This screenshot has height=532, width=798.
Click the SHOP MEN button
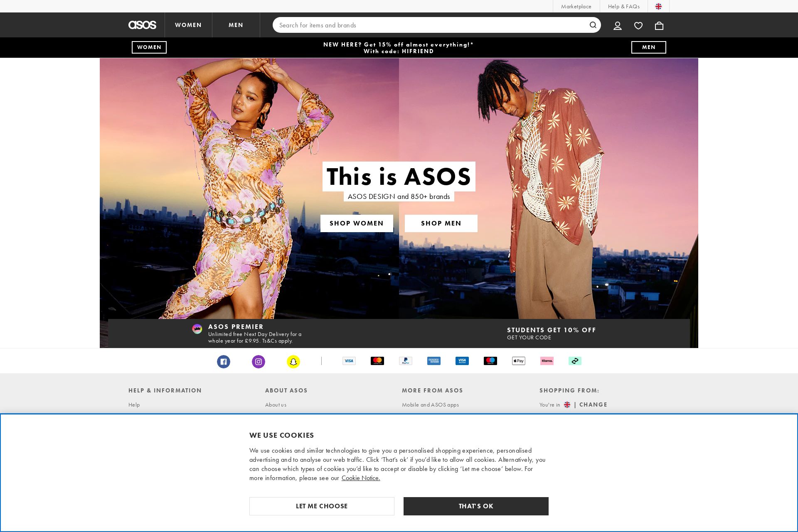pyautogui.click(x=441, y=223)
